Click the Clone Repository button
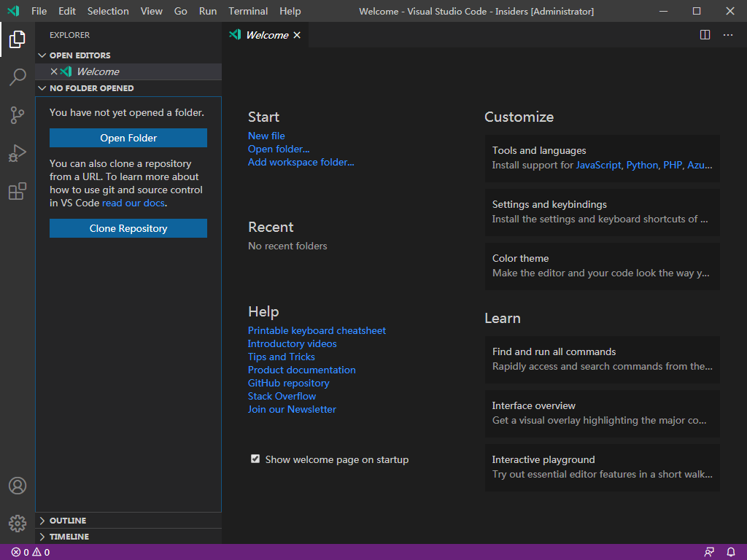This screenshot has height=560, width=747. point(128,228)
